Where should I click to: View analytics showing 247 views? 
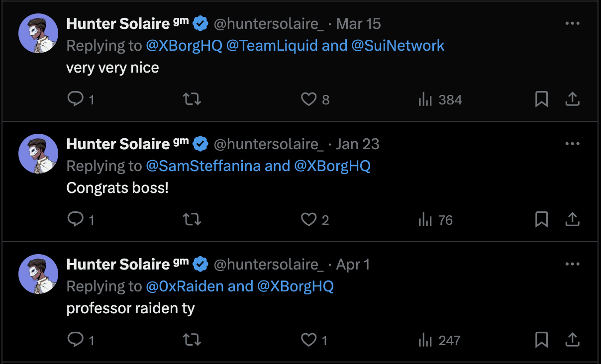click(440, 340)
